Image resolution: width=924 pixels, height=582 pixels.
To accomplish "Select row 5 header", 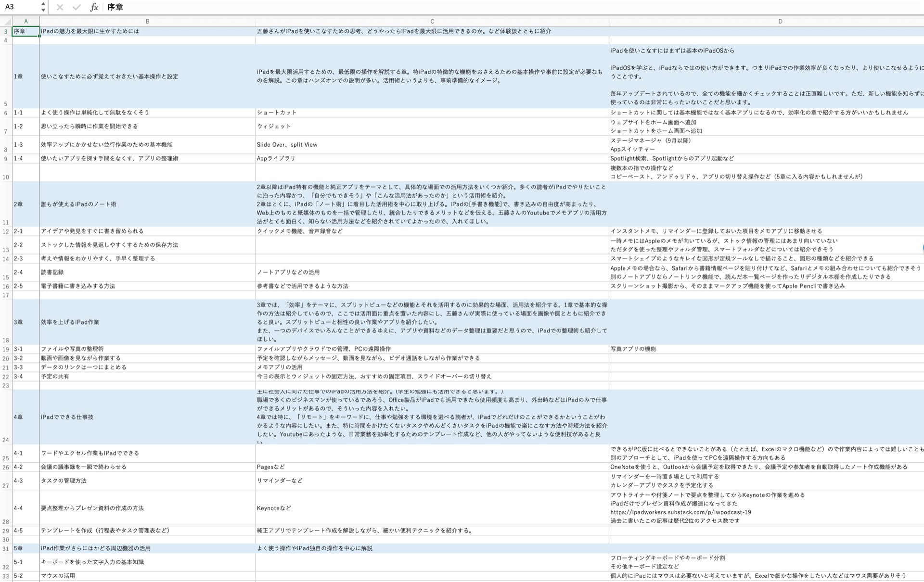I will coord(6,76).
